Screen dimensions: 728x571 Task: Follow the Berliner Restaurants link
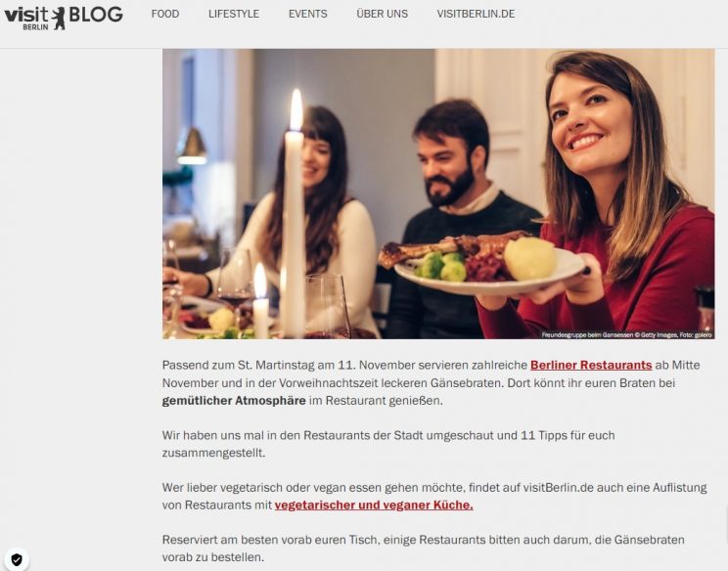[591, 365]
